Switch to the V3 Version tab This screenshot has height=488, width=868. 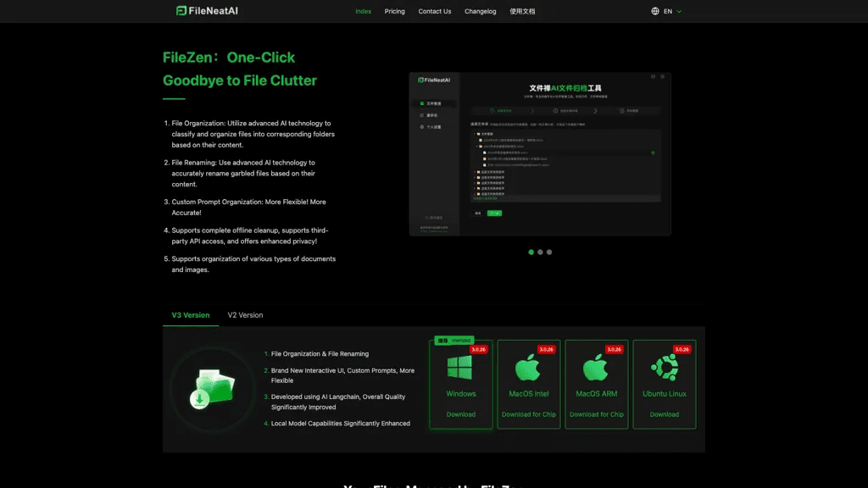[191, 315]
